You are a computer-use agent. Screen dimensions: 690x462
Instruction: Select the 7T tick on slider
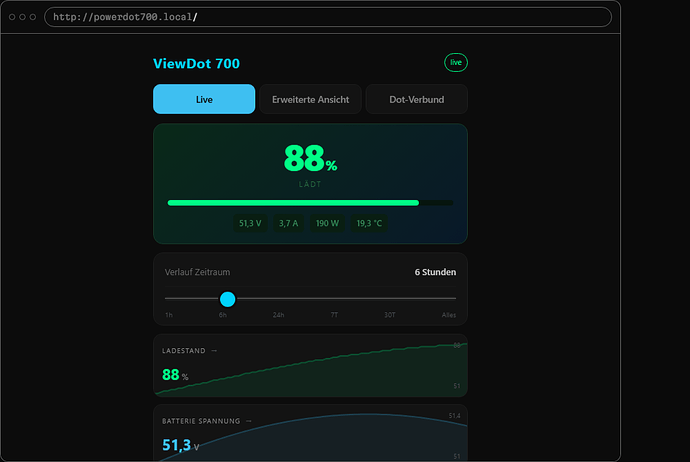(x=334, y=315)
